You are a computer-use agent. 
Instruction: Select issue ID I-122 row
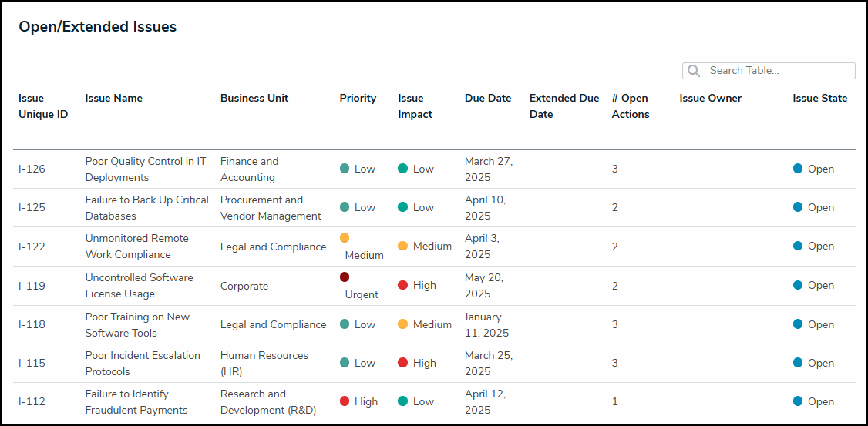(32, 247)
